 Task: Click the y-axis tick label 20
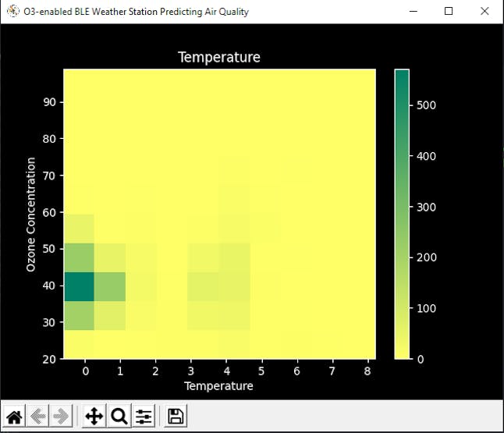(49, 359)
